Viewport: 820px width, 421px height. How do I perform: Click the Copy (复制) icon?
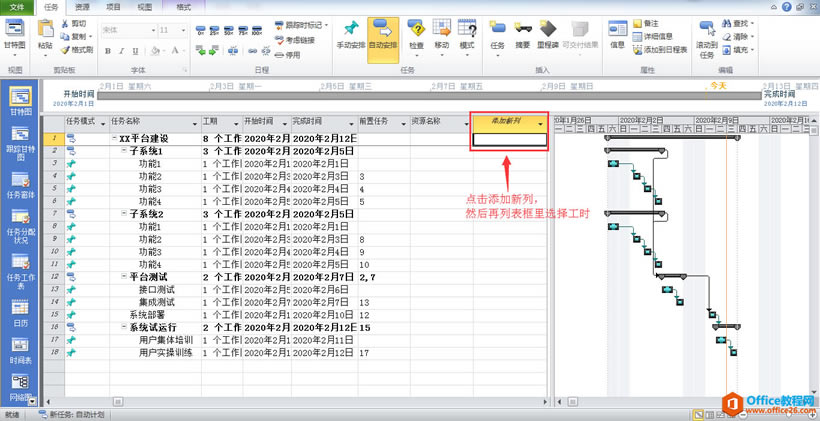click(64, 37)
